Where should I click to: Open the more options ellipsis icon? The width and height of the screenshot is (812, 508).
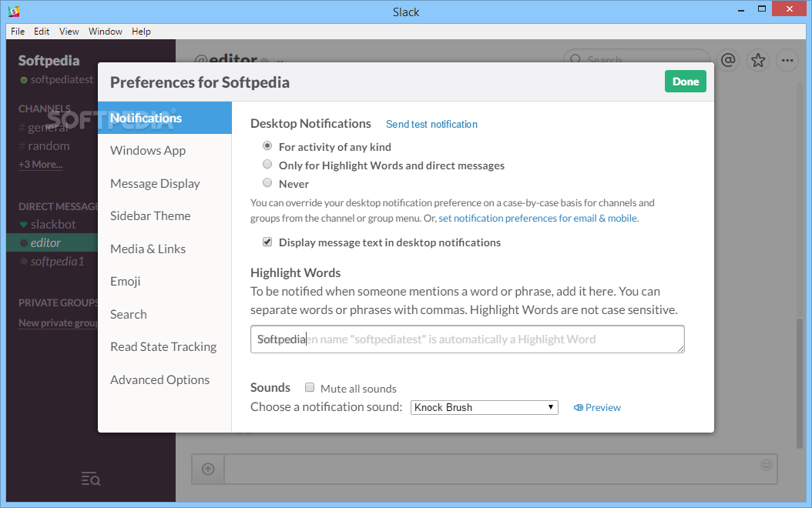(787, 61)
